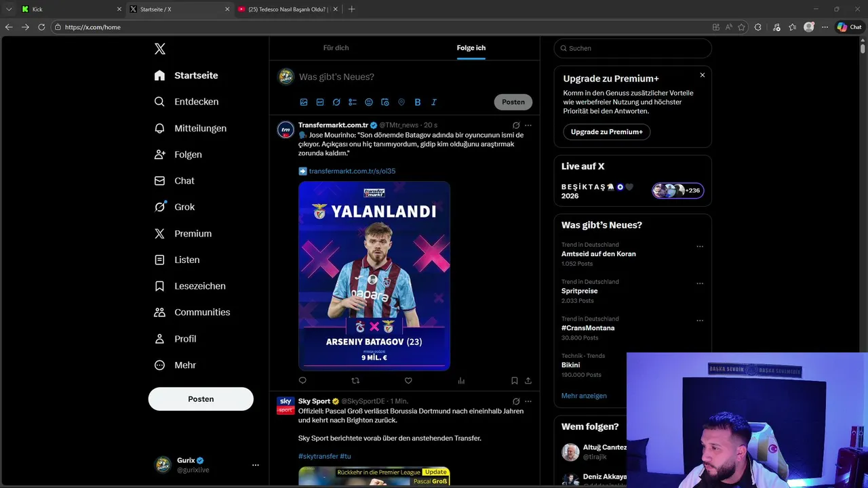
Task: Open Folgen in sidebar
Action: pyautogui.click(x=178, y=155)
